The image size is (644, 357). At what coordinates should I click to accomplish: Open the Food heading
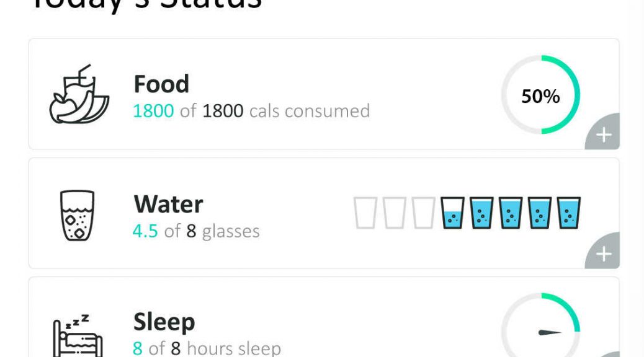coord(161,84)
